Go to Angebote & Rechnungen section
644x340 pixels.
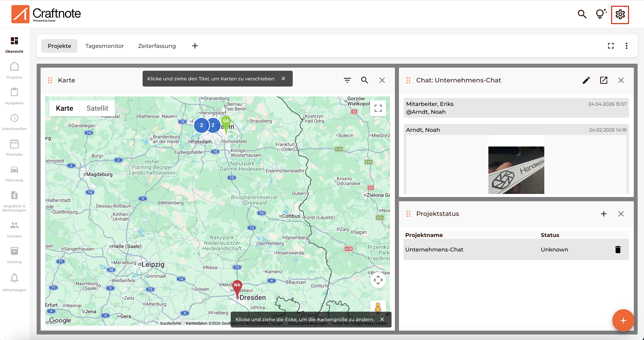14,202
